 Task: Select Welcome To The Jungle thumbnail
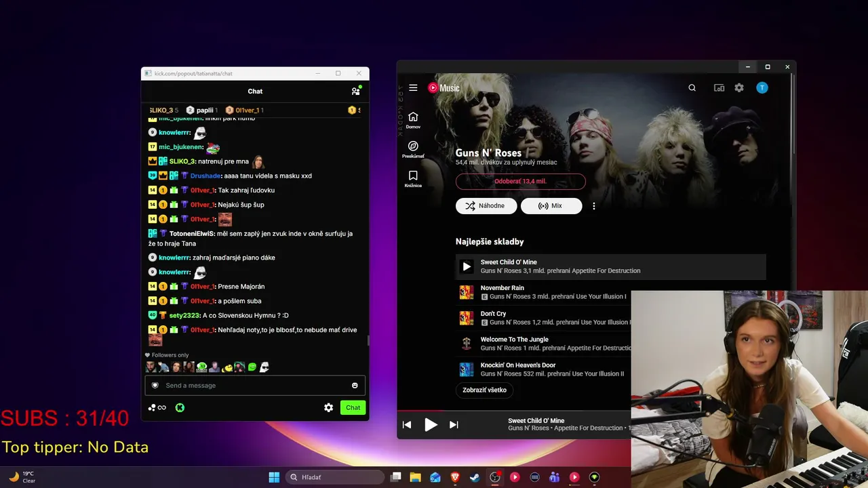pyautogui.click(x=467, y=344)
